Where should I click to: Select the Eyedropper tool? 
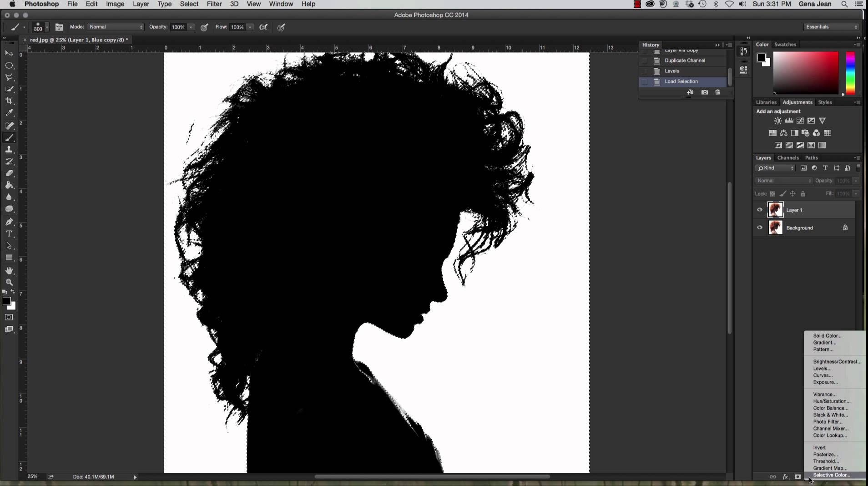(9, 113)
